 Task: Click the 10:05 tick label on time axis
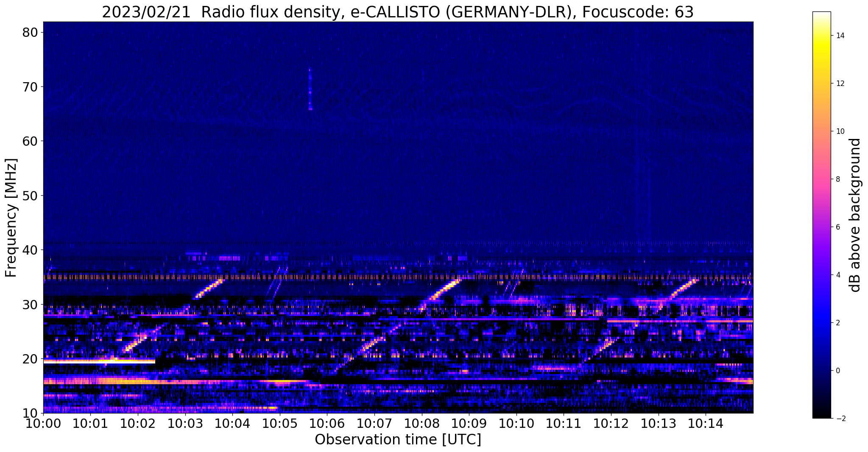click(280, 423)
